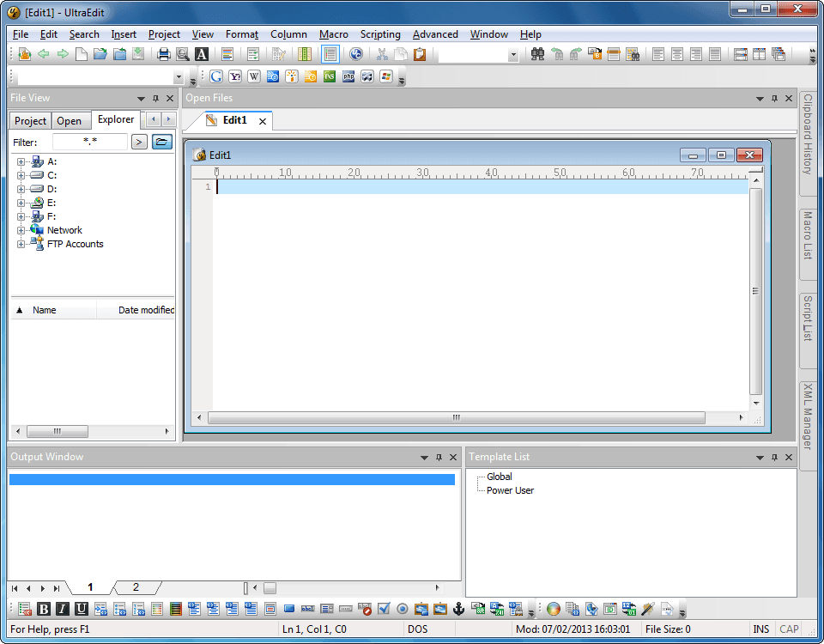Click the Wikipedia 'W' toolbar icon
824x644 pixels.
(254, 76)
